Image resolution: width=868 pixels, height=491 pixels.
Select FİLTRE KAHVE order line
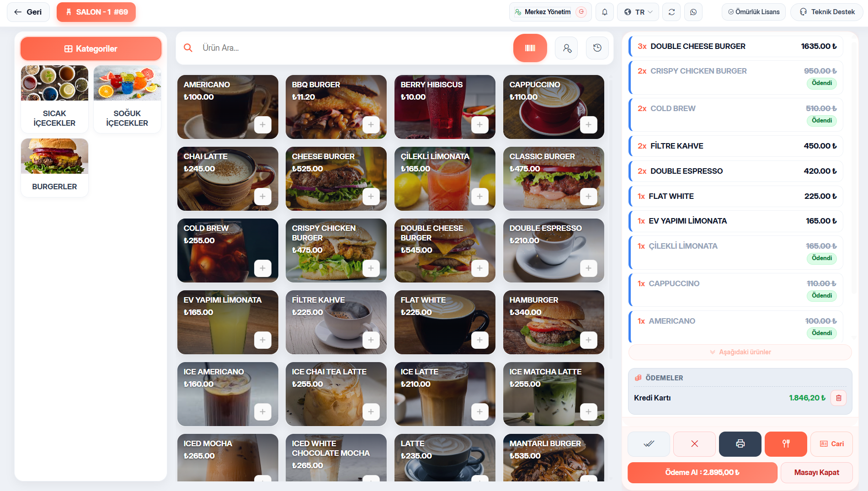736,146
